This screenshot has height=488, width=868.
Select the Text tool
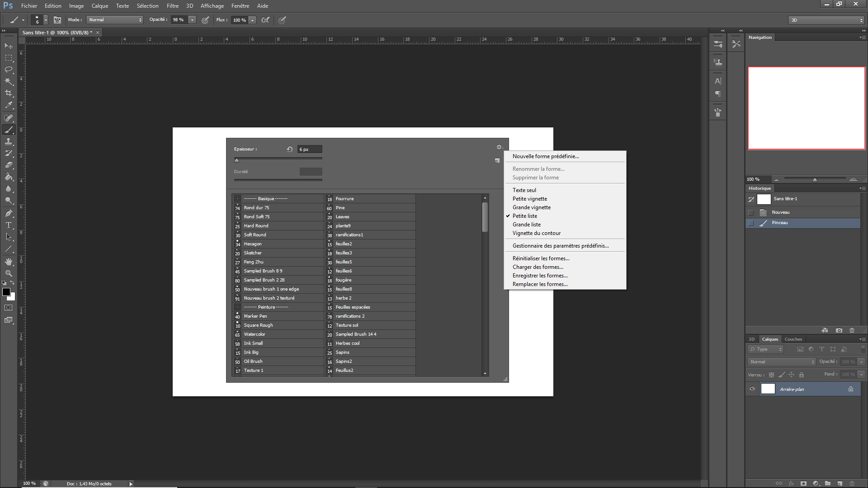click(9, 225)
